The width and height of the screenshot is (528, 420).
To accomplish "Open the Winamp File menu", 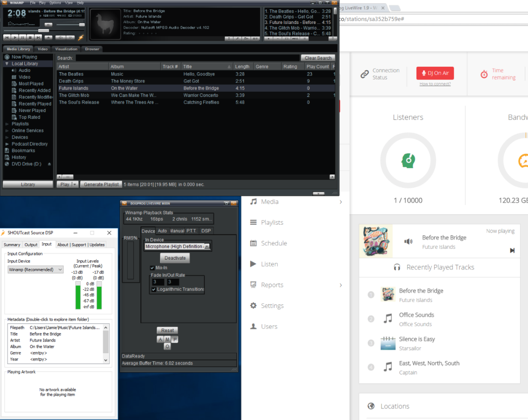I will pos(33,3).
